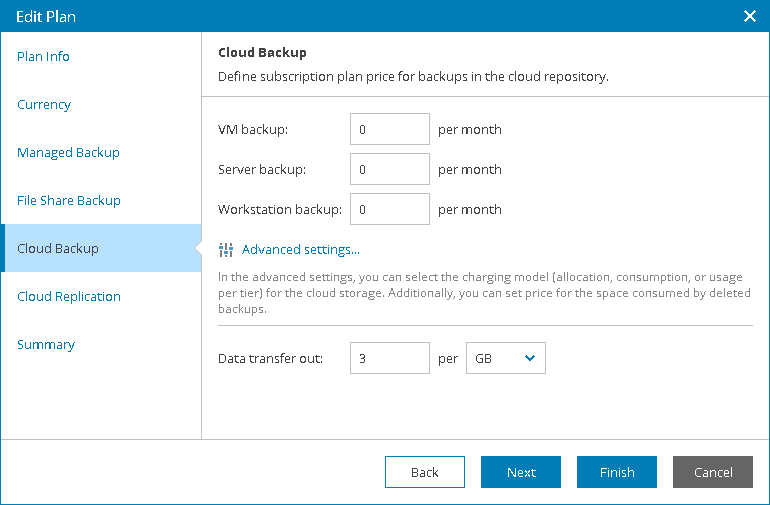Switch to the Currency step
Image resolution: width=770 pixels, height=505 pixels.
44,104
